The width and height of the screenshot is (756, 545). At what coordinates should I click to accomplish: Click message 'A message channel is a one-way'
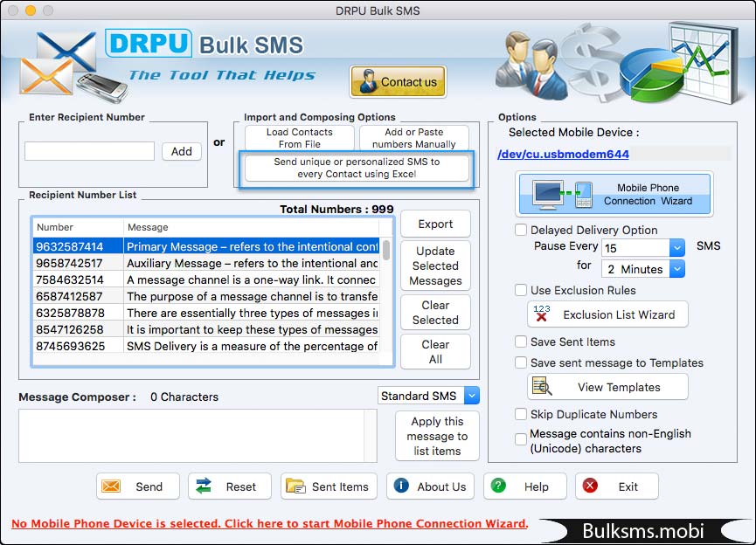pyautogui.click(x=251, y=279)
